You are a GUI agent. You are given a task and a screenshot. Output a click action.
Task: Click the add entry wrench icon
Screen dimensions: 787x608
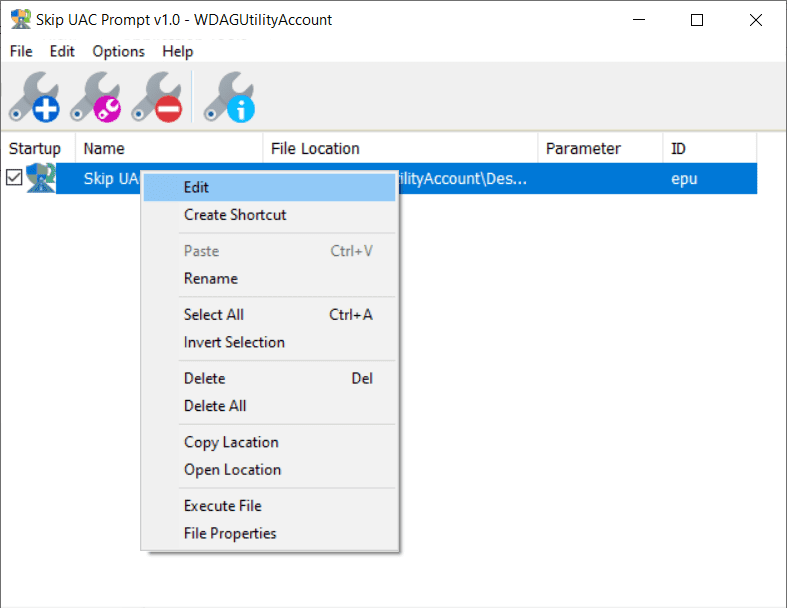click(x=34, y=97)
